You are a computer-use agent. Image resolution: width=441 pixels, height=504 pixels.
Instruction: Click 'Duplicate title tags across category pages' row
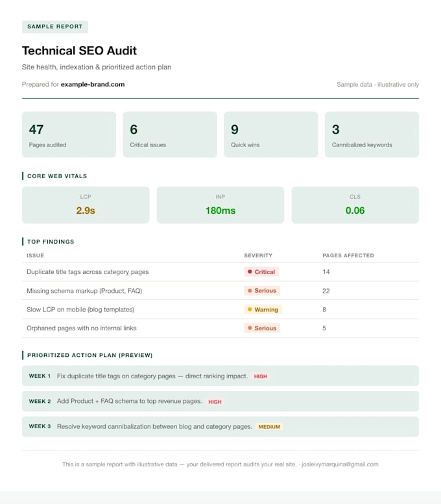[220, 272]
